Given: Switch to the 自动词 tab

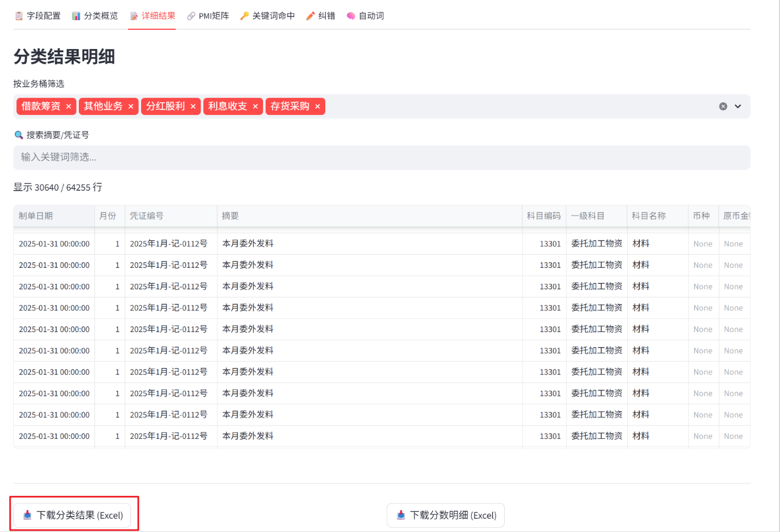Looking at the screenshot, I should pyautogui.click(x=365, y=16).
